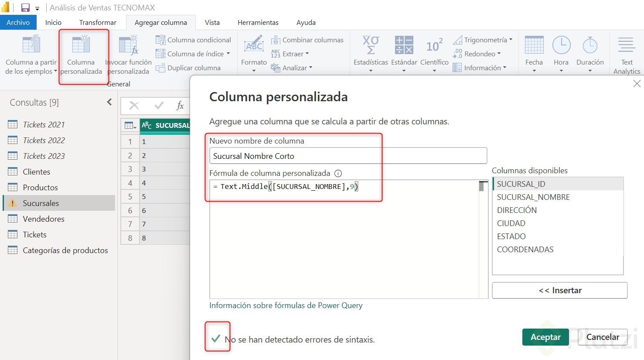This screenshot has width=644, height=360.
Task: Open the Estadísticas tool
Action: [x=371, y=53]
